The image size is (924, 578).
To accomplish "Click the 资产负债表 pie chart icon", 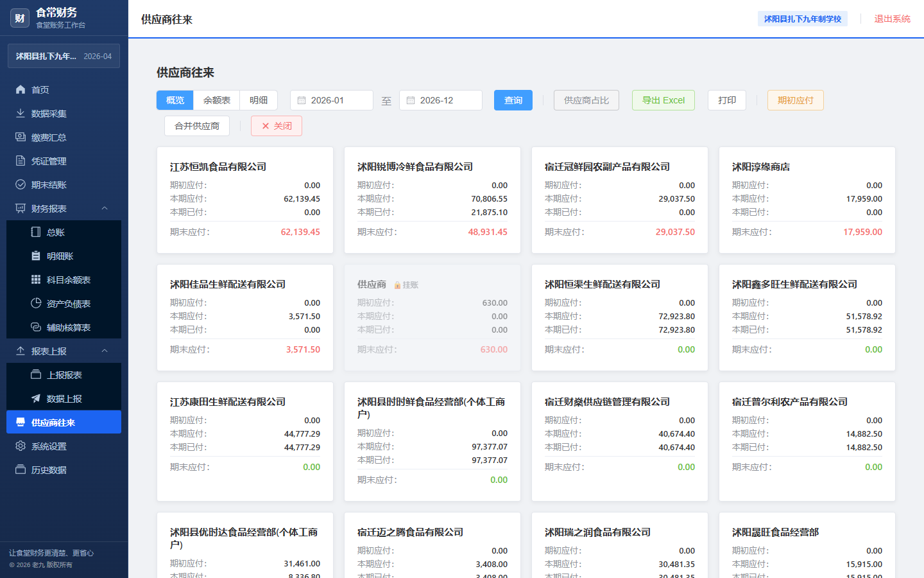I will coord(36,304).
